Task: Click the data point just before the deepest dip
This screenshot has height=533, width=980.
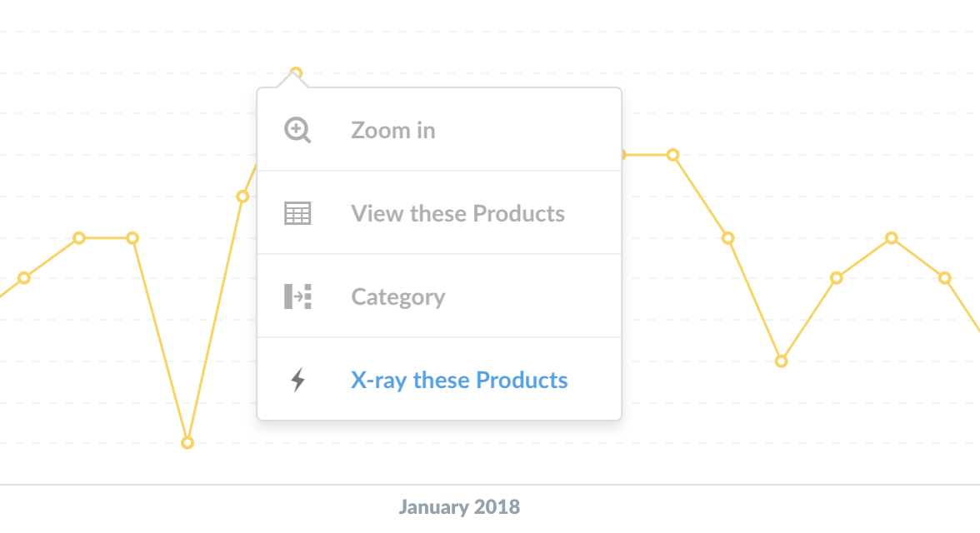Action: [132, 238]
